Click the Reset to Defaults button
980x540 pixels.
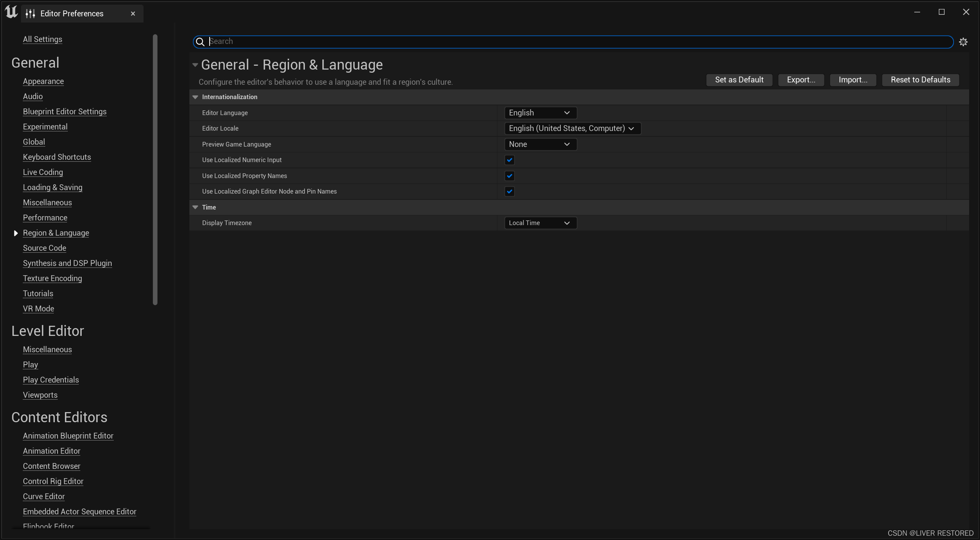coord(920,80)
